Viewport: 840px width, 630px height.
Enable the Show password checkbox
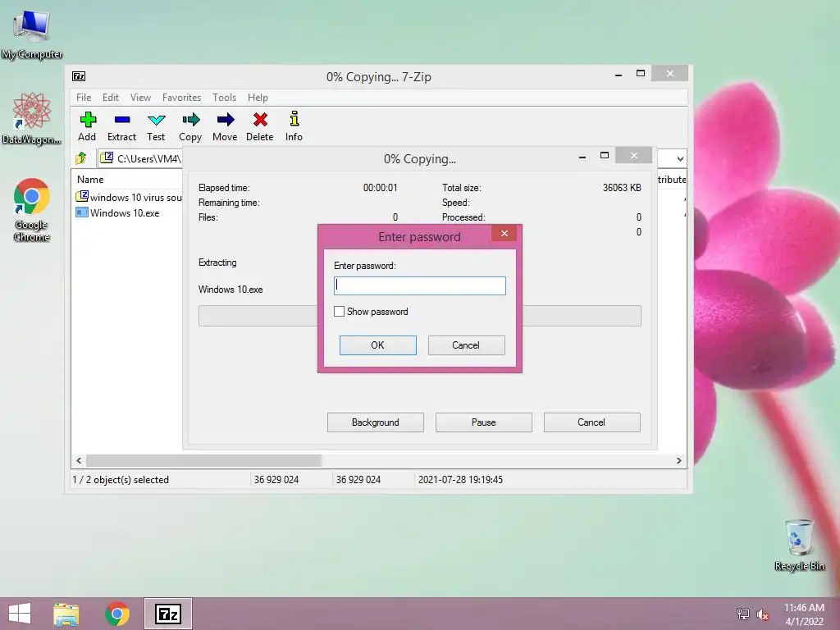(x=339, y=311)
